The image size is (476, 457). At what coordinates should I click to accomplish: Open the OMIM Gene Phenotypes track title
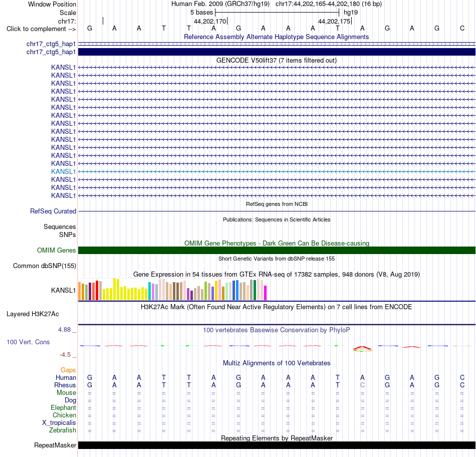(277, 243)
